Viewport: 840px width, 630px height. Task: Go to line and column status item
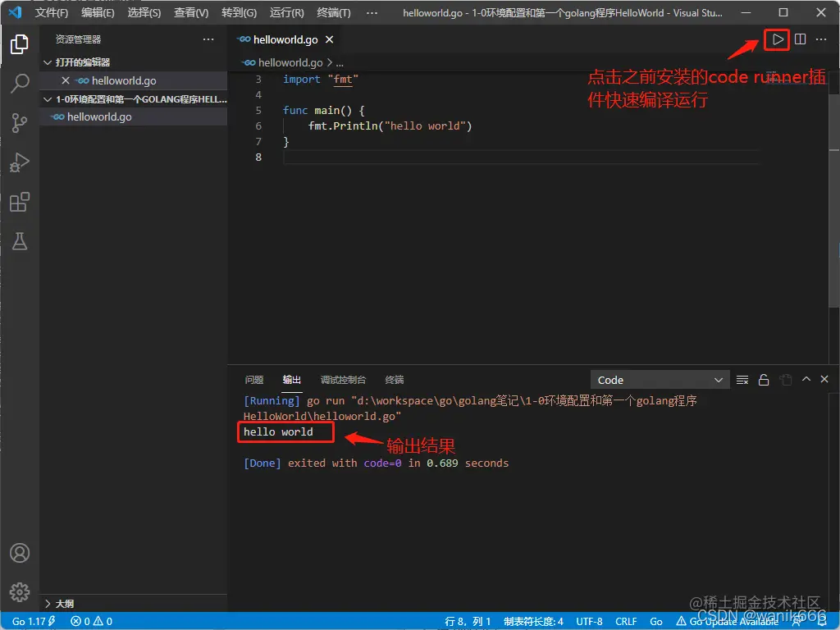coord(468,622)
